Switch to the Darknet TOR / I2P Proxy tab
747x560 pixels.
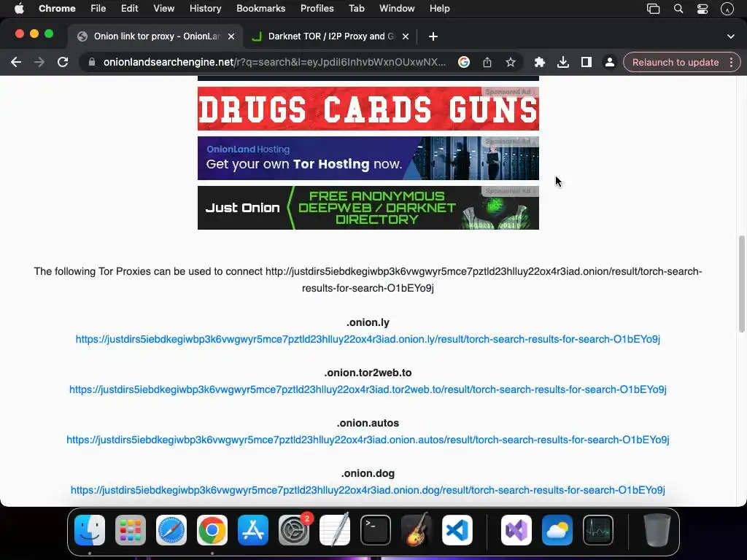click(330, 36)
